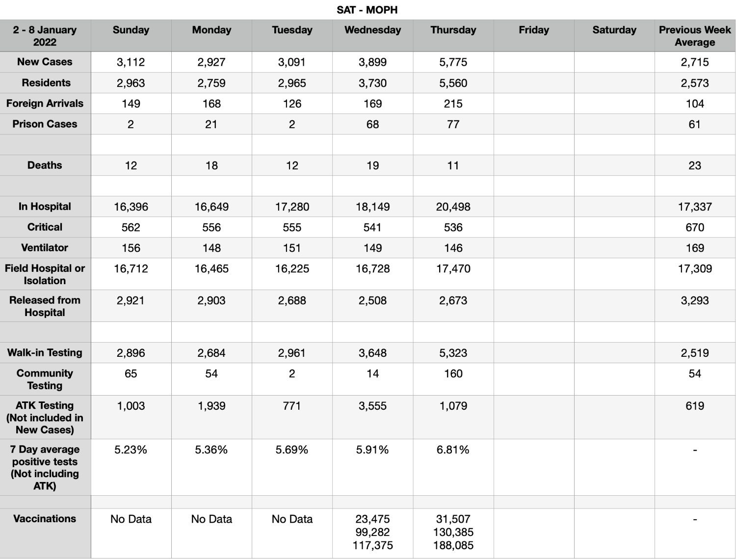Select the Community Testing row label
The image size is (736, 560).
point(45,379)
